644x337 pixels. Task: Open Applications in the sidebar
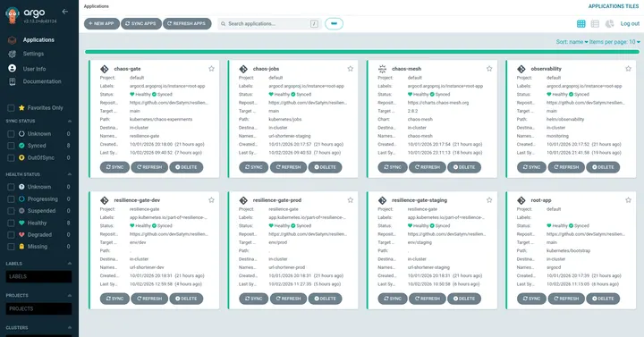click(38, 40)
